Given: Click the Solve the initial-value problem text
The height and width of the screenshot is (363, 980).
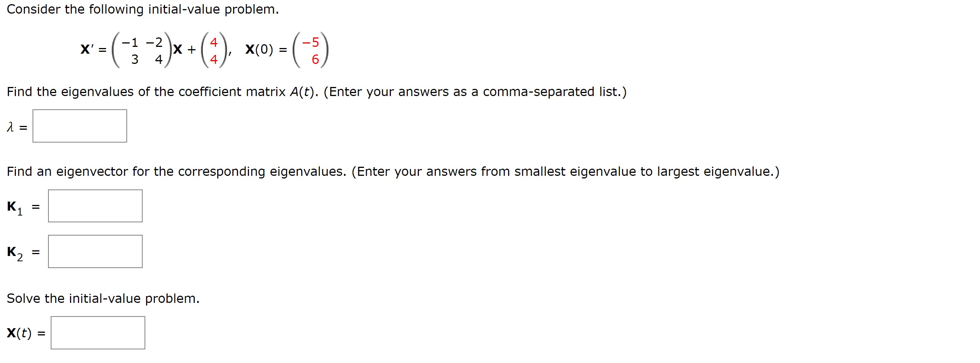Looking at the screenshot, I should (103, 298).
